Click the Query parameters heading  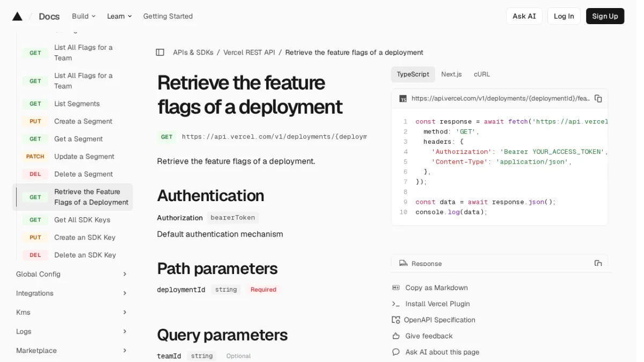(x=222, y=335)
